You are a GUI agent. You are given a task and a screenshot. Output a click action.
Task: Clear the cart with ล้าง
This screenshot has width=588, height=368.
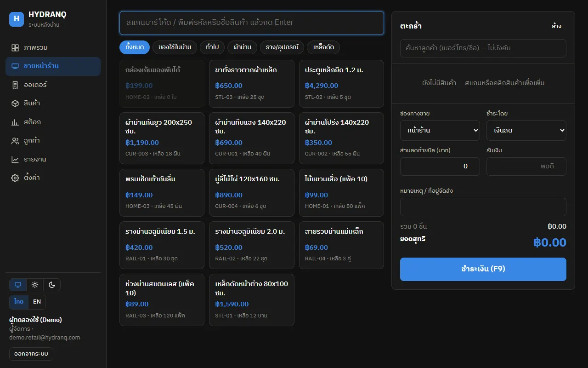[x=556, y=26]
